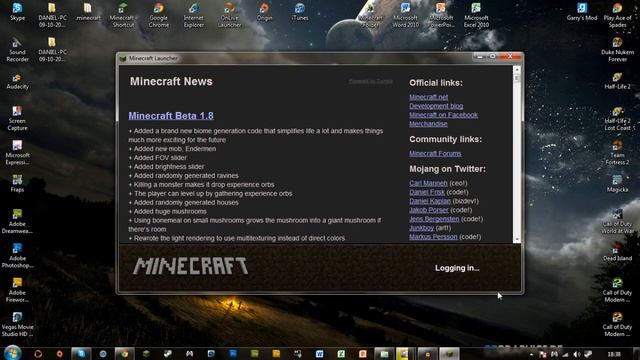Click the volume icon in the system tray
640x360 pixels.
pos(576,354)
